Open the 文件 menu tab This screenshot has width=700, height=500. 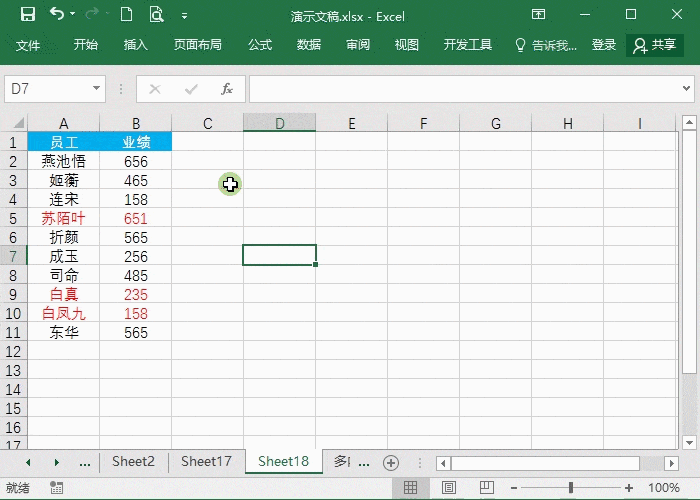coord(28,45)
